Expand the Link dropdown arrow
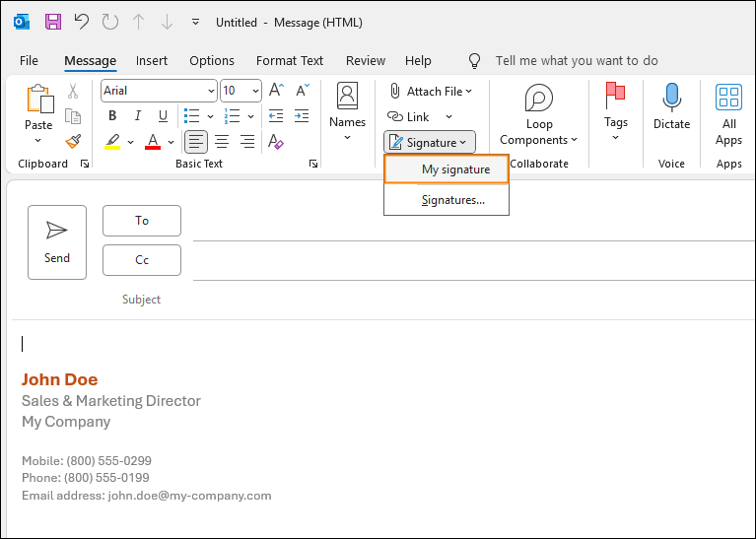The image size is (756, 539). (448, 116)
